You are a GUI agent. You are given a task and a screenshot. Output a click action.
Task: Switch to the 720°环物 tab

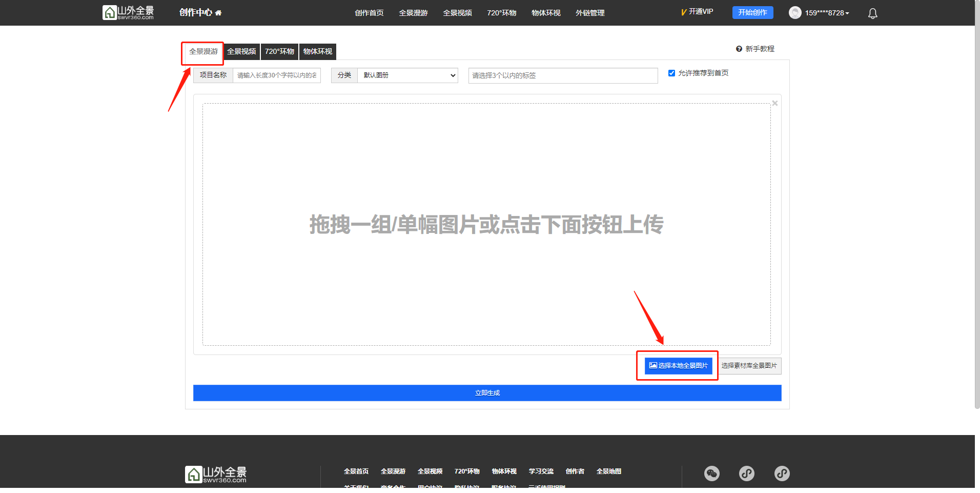point(279,51)
